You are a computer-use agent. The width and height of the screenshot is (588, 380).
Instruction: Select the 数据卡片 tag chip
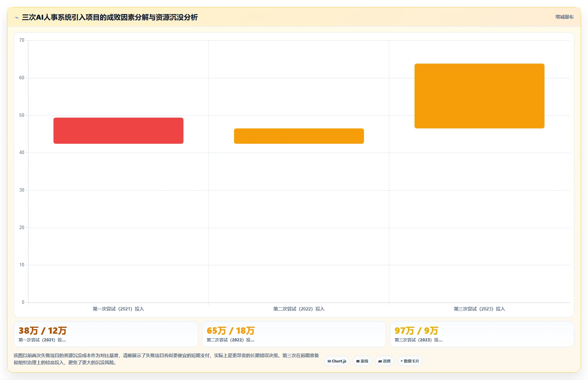coord(410,361)
